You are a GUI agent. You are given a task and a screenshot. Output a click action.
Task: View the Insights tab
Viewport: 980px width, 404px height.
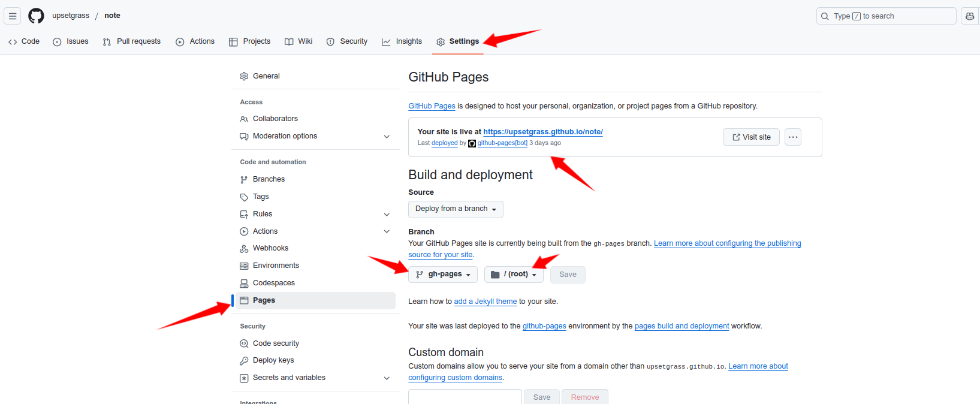(402, 41)
